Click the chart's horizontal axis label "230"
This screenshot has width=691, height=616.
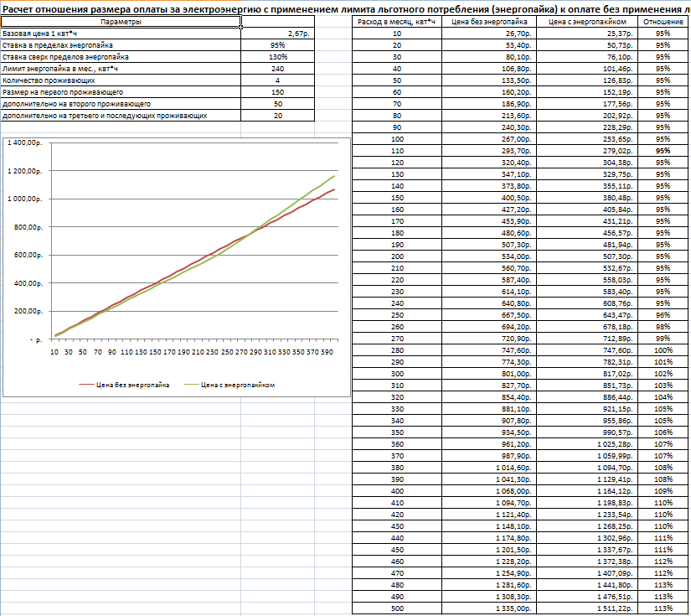pos(212,352)
